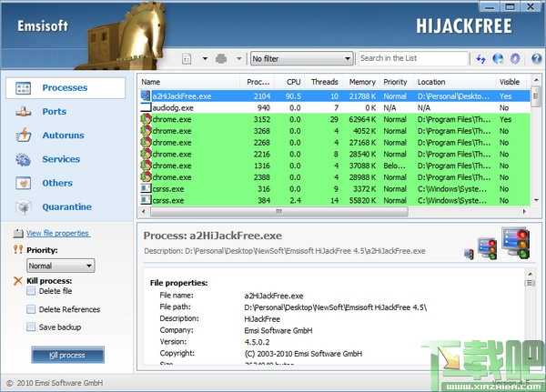Tick the Delete file checkbox

point(31,291)
